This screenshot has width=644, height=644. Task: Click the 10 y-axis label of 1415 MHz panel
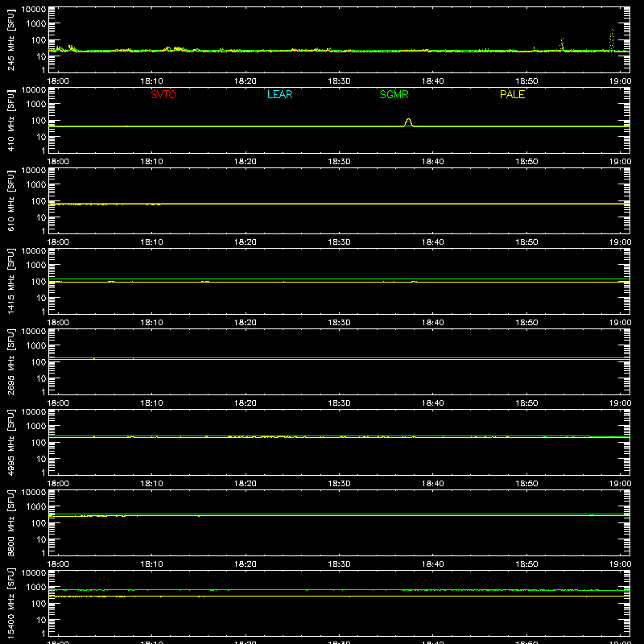point(42,298)
